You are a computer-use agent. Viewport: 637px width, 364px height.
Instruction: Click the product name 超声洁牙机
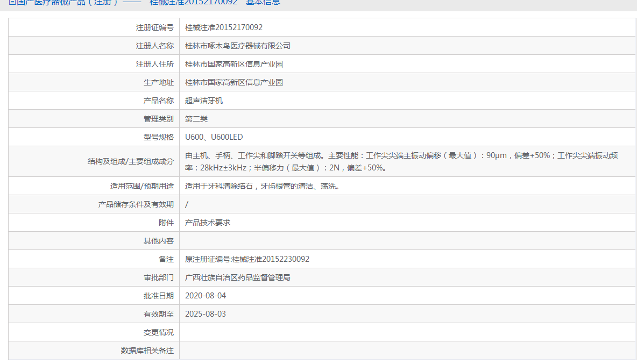click(x=204, y=101)
